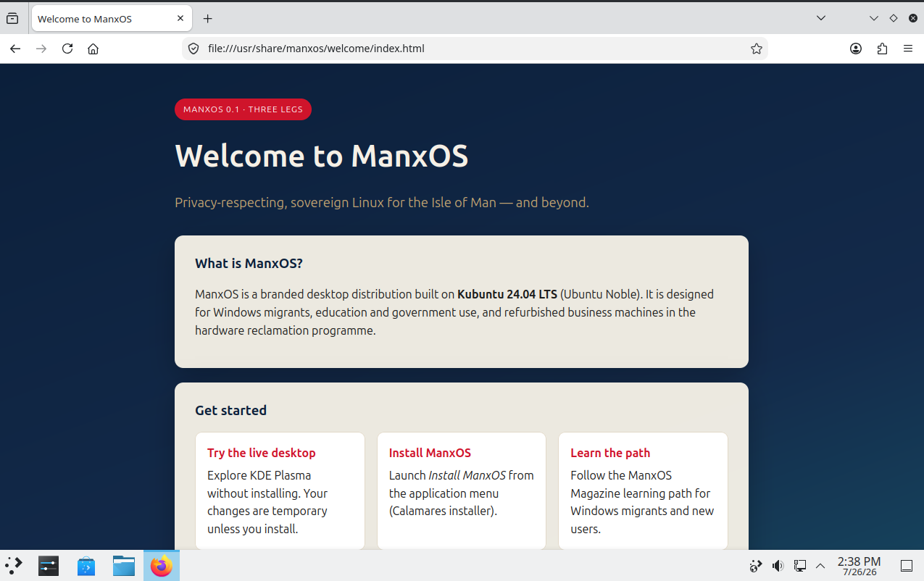Open the Learn the path card
Screen dimensions: 924x581
(x=643, y=490)
